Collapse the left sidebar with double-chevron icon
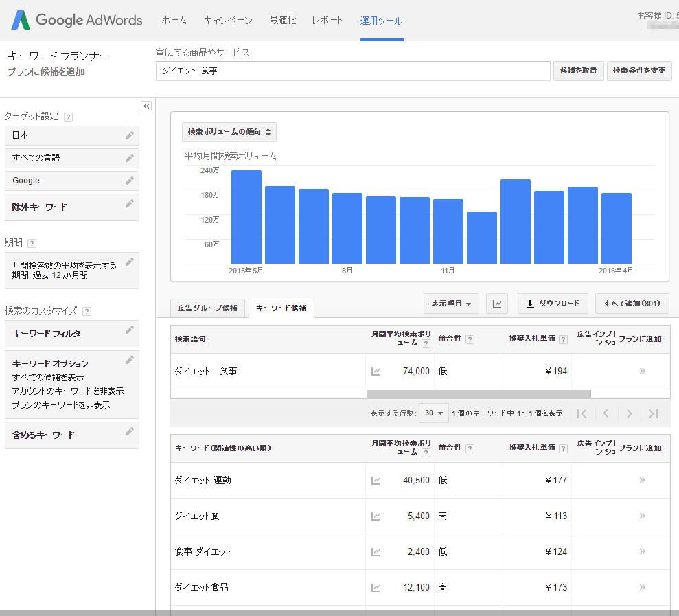Viewport: 679px width, 616px height. [146, 106]
